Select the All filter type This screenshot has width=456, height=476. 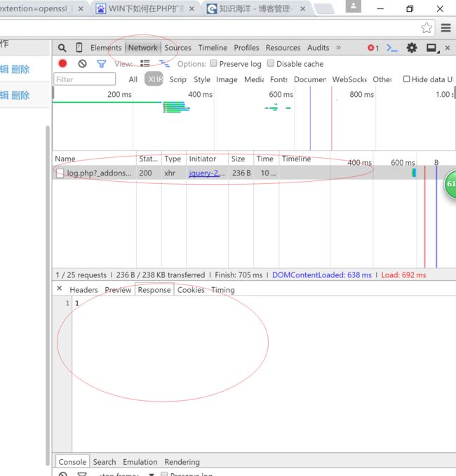click(x=133, y=79)
